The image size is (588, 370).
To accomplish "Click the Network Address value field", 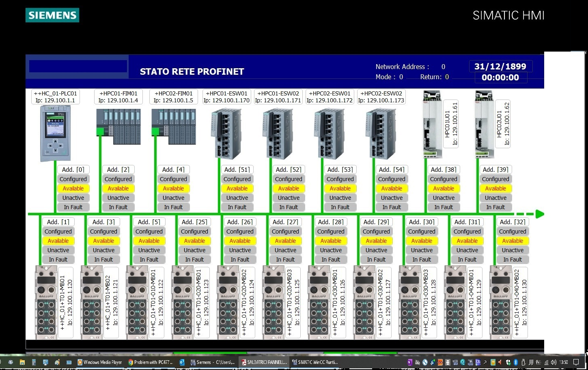I will pos(443,67).
